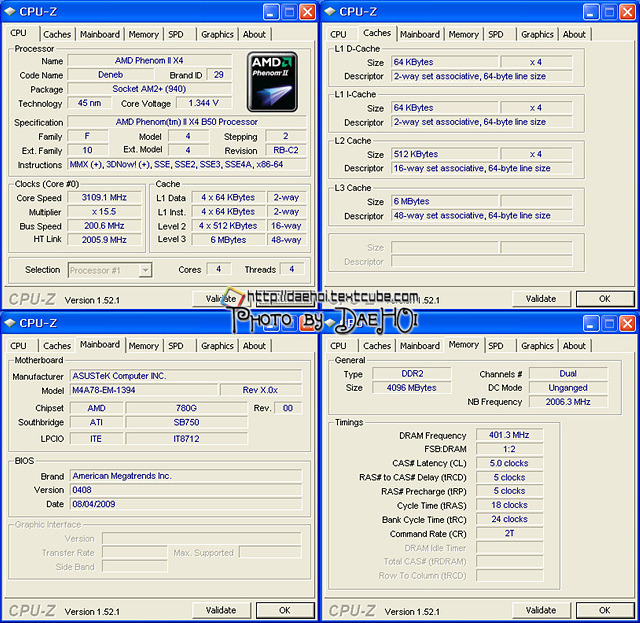
Task: Click the L2 Cache size 512 KBytes field
Action: [445, 154]
